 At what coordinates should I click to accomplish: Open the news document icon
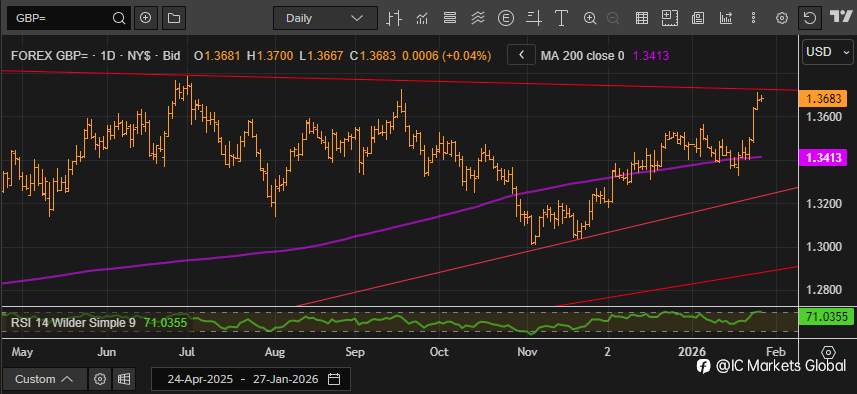pos(697,18)
